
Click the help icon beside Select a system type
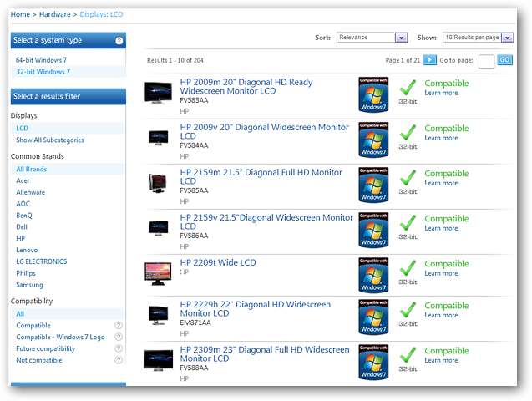coord(119,40)
